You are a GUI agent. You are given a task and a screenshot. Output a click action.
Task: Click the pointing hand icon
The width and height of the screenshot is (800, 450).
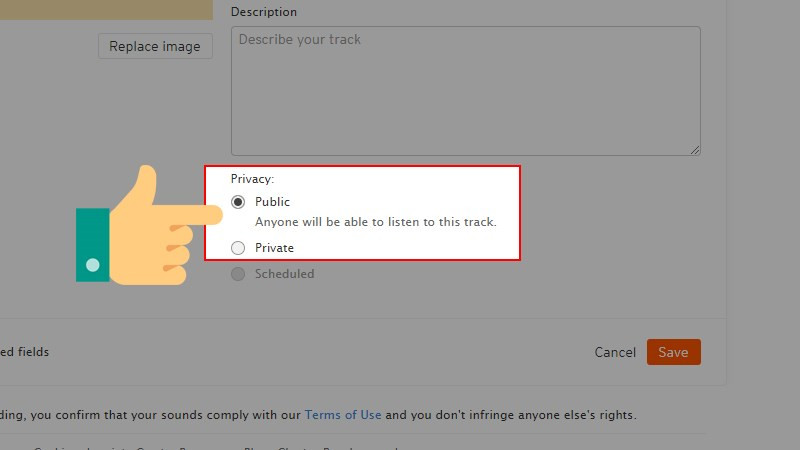[x=149, y=225]
